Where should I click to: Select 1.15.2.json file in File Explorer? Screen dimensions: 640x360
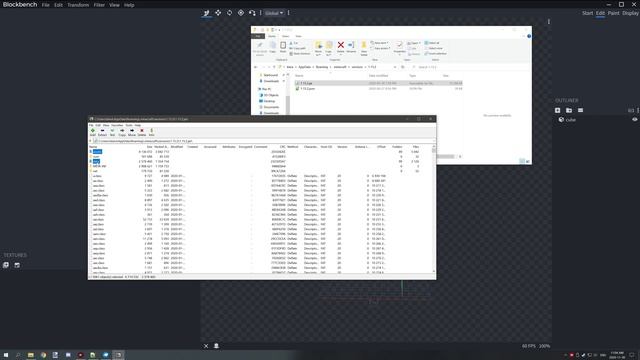coord(378,88)
